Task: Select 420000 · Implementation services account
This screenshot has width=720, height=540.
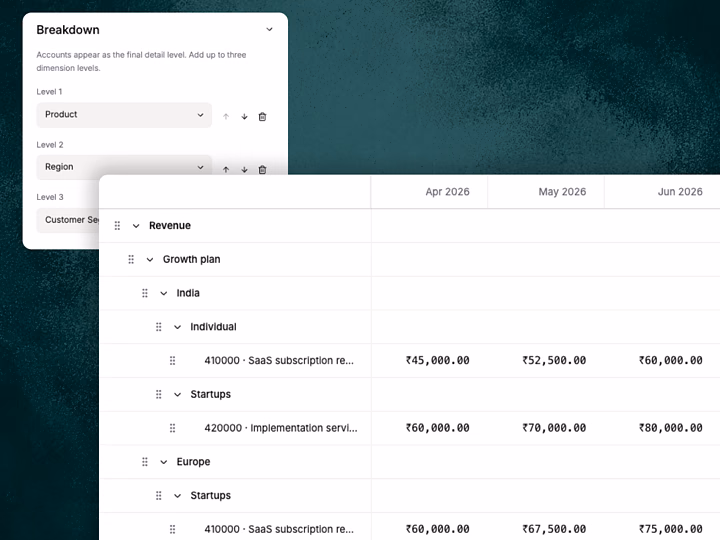Action: click(281, 428)
